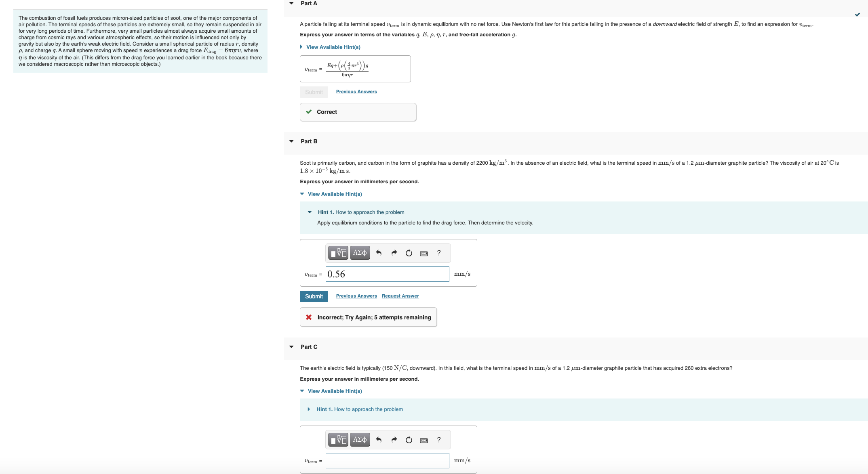Image resolution: width=868 pixels, height=474 pixels.
Task: Open math templates button in Part B toolbar
Action: [338, 253]
